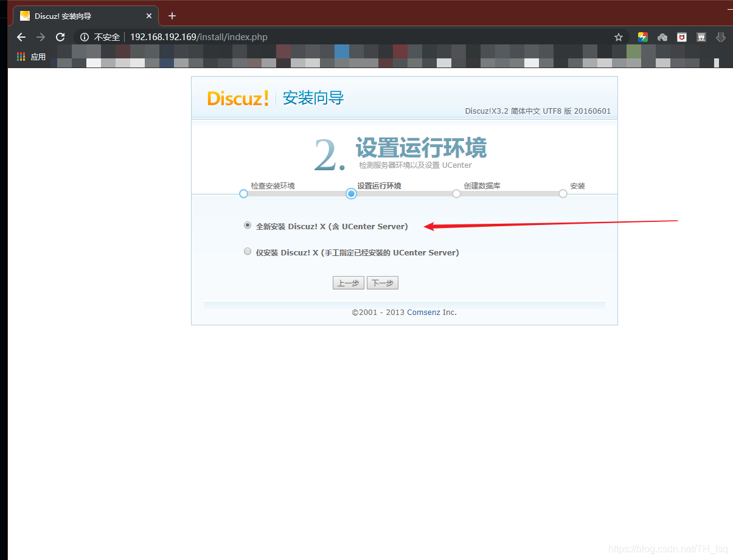Click the download arrow extension icon

click(721, 37)
